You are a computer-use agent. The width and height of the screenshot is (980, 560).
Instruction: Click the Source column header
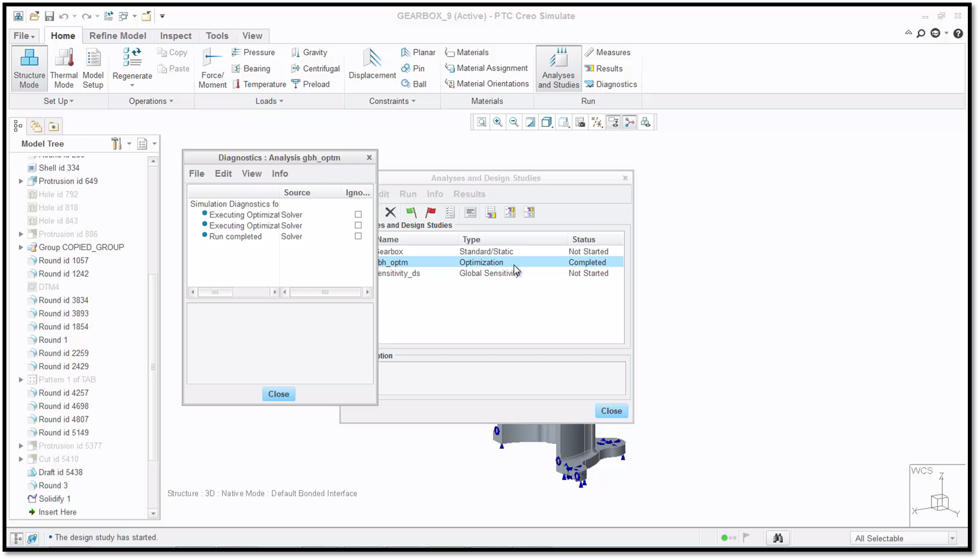tap(297, 192)
